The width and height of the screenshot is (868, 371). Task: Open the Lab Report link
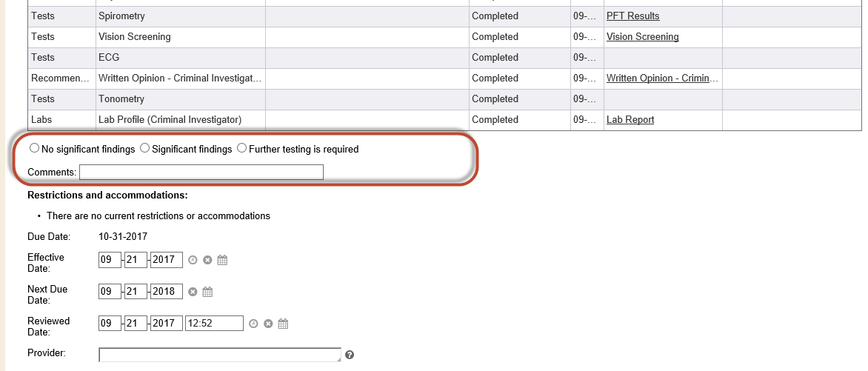coord(630,119)
